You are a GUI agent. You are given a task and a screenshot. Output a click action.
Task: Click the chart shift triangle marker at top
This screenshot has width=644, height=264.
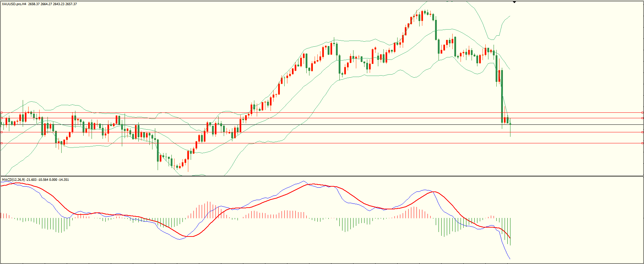514,2
